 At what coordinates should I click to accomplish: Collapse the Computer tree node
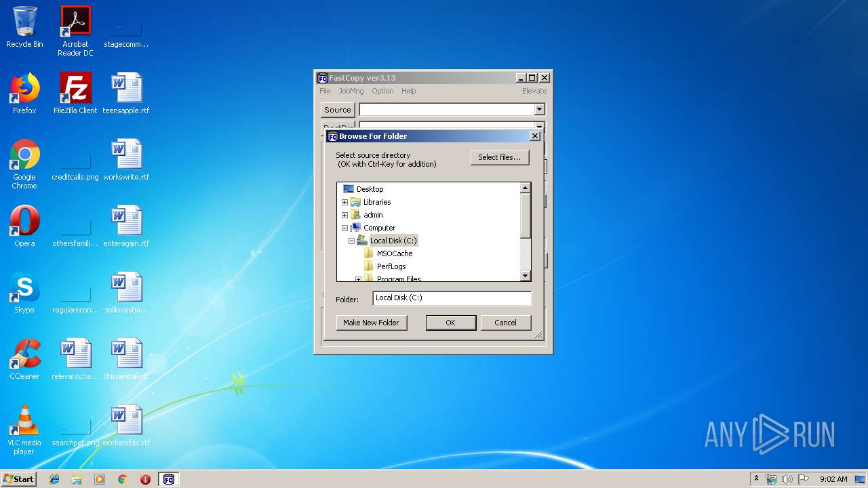[344, 228]
